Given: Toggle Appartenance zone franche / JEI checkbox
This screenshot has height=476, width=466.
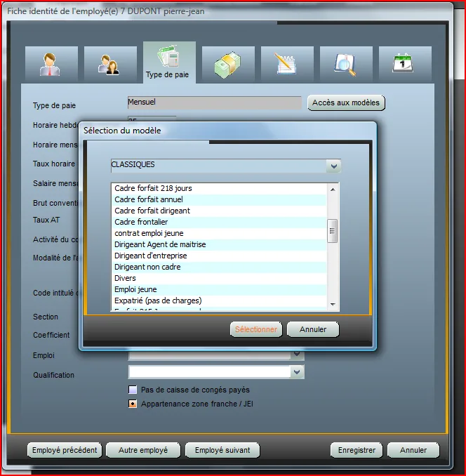Looking at the screenshot, I should pos(133,404).
